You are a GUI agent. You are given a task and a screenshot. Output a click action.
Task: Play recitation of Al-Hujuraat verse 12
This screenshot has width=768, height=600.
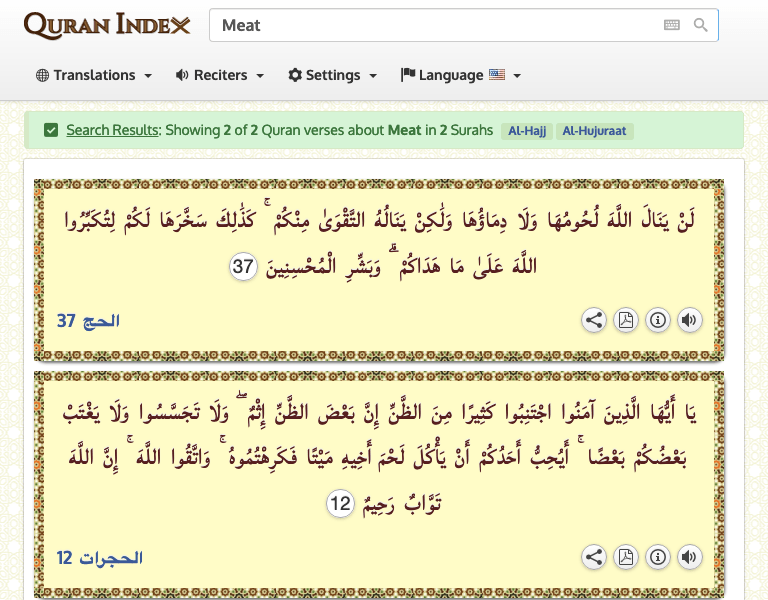pos(689,557)
